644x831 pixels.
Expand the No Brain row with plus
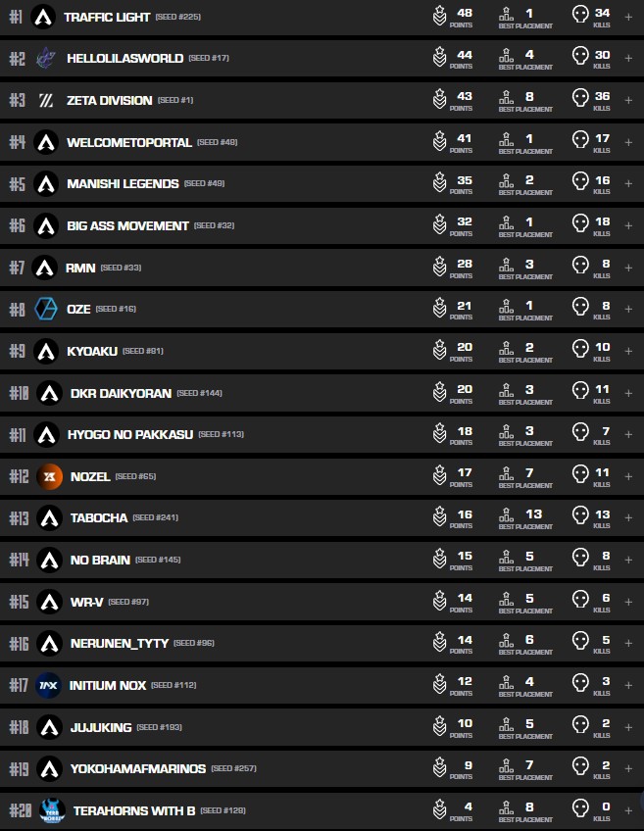[x=628, y=560]
